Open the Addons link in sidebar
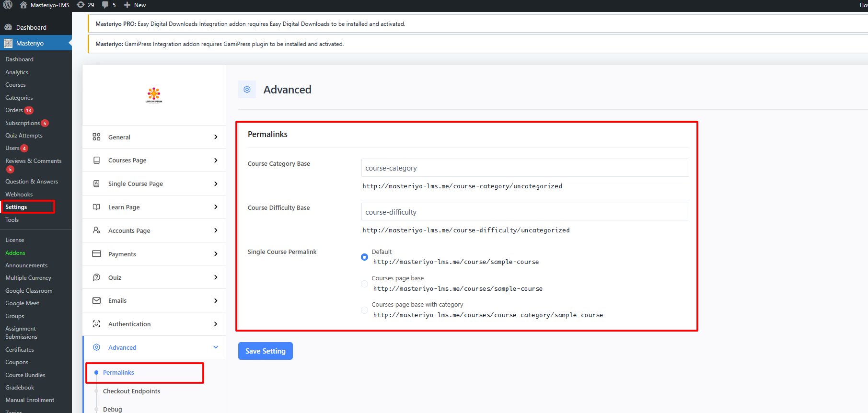 (15, 253)
